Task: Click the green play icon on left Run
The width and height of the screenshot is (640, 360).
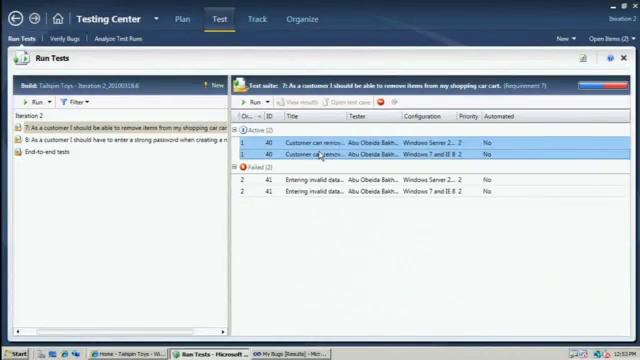Action: [26, 102]
